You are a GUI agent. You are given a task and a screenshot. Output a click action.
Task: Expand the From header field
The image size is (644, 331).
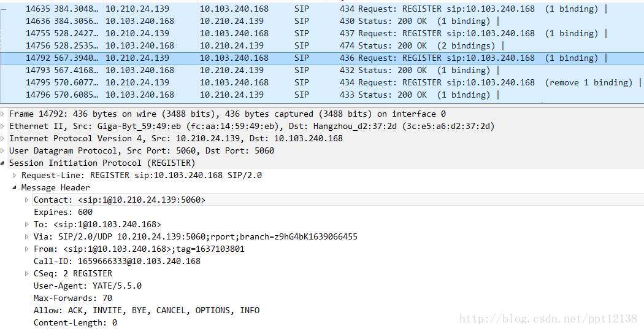click(27, 249)
